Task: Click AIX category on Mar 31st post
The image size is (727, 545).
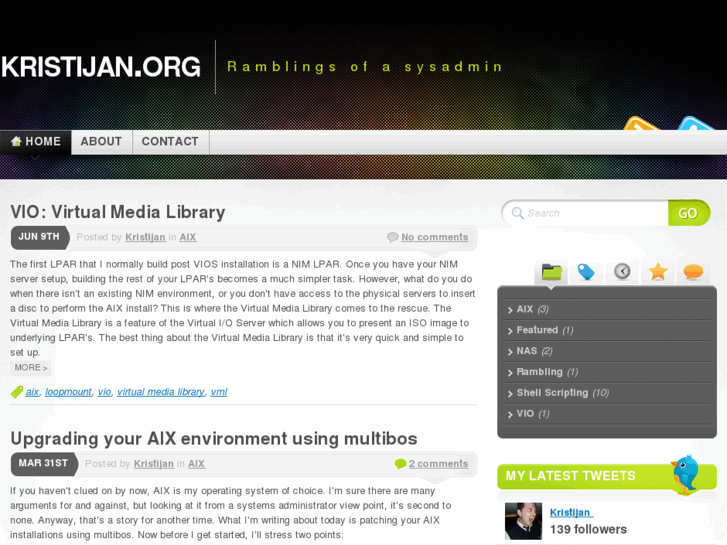Action: tap(197, 464)
